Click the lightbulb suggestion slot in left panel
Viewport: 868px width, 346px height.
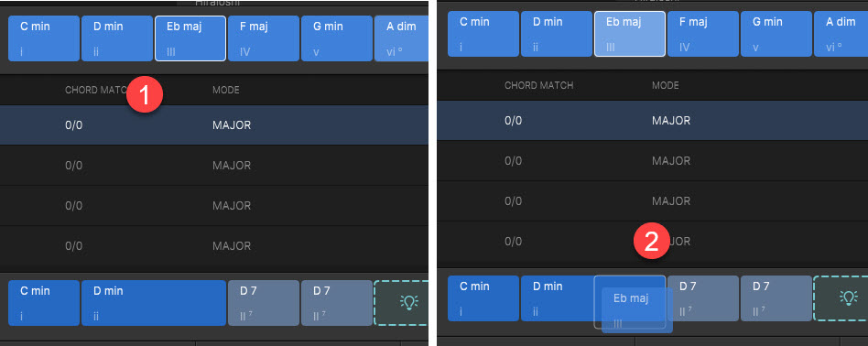click(401, 303)
